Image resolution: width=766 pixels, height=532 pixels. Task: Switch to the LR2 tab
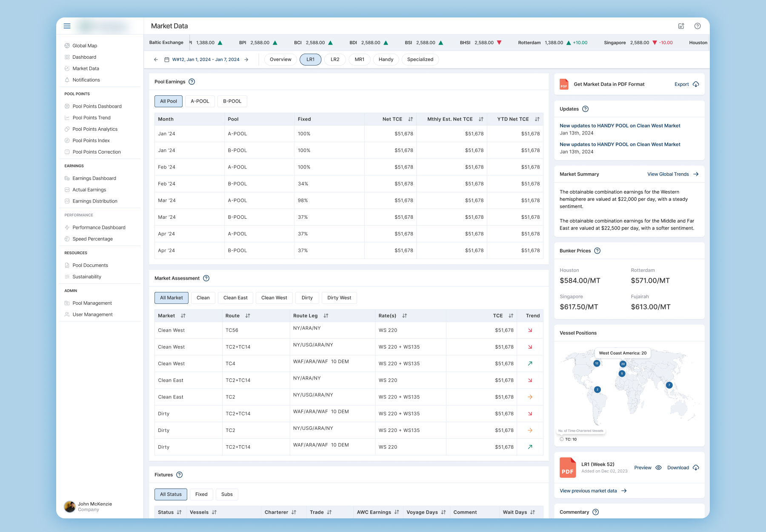[x=335, y=60]
